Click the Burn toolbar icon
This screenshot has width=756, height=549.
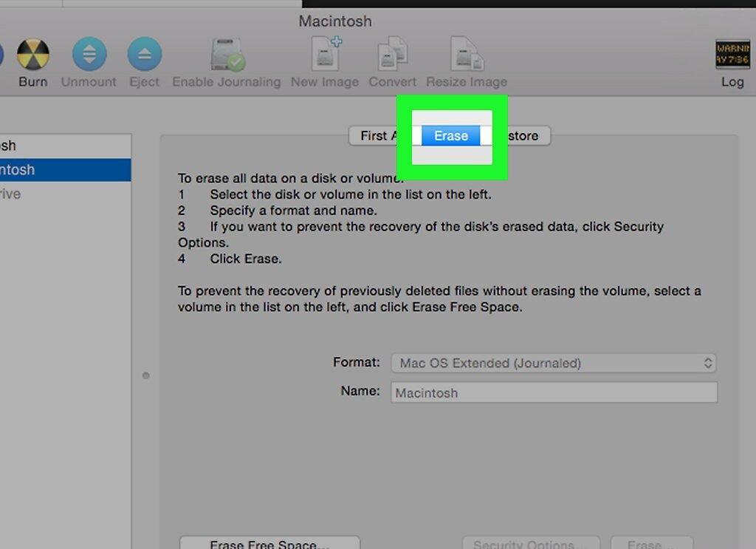pos(32,54)
